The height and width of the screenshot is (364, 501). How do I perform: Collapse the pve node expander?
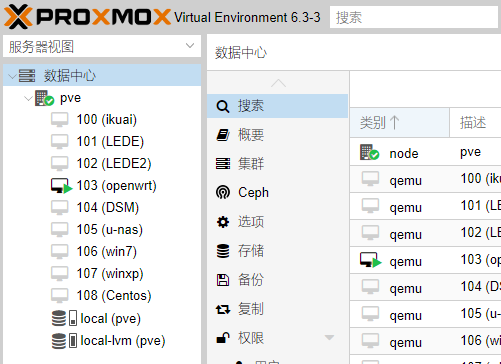(28, 98)
